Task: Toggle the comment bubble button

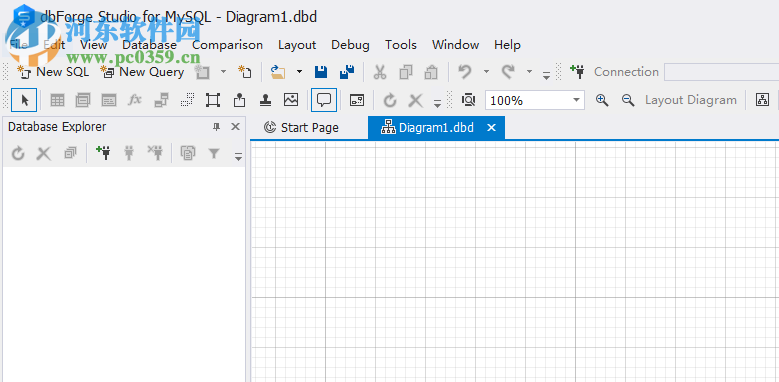Action: (x=324, y=100)
